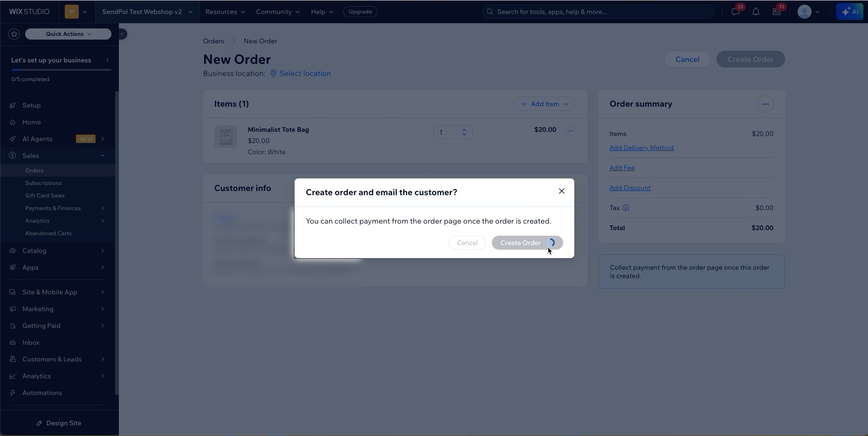Close the create order dialog with X
Viewport: 868px width, 436px height.
562,191
